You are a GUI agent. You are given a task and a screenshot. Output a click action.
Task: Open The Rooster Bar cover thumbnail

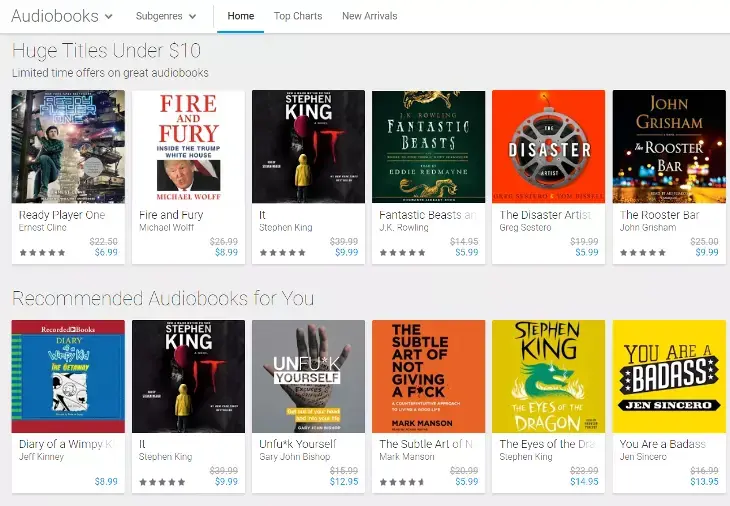669,147
